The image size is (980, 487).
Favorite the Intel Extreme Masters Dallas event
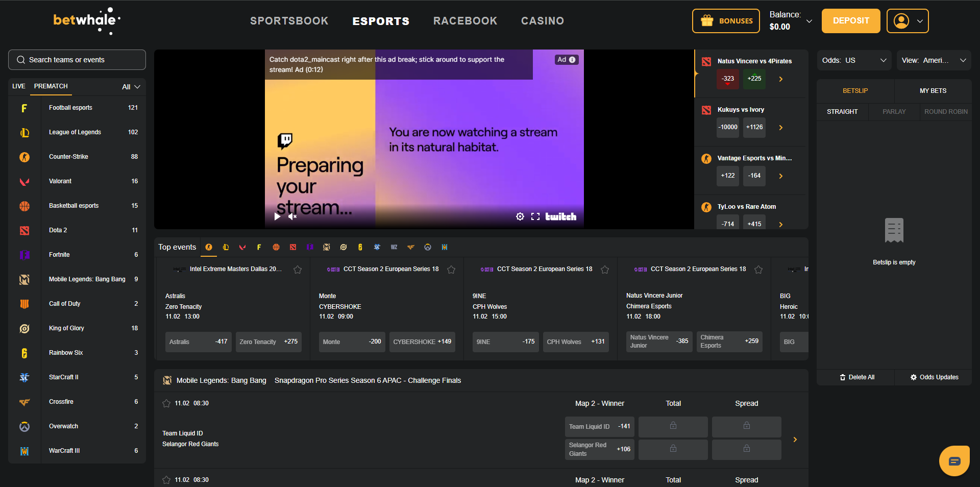(x=298, y=270)
